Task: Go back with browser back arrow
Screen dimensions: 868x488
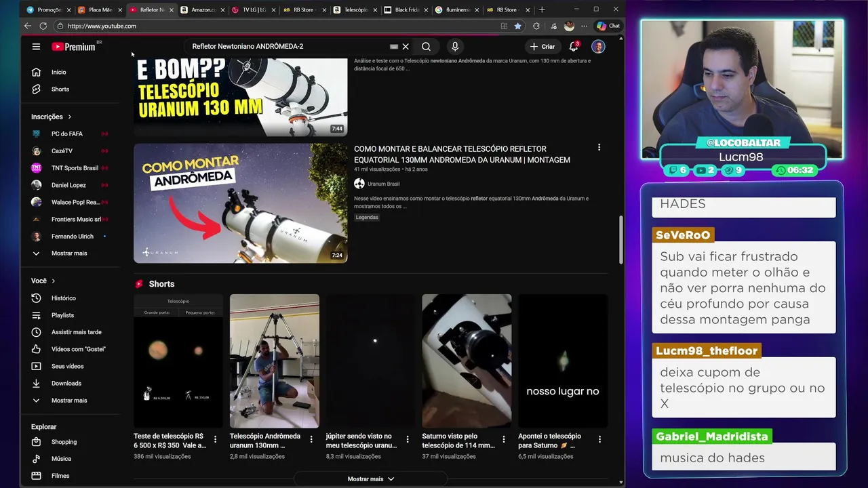Action: [27, 26]
